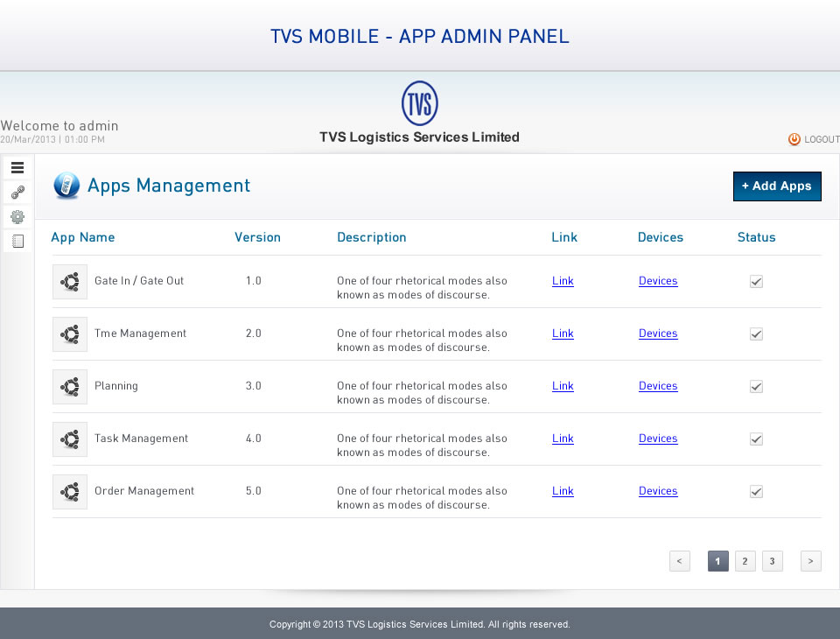This screenshot has width=840, height=639.
Task: Click the Devices column header
Action: [661, 237]
